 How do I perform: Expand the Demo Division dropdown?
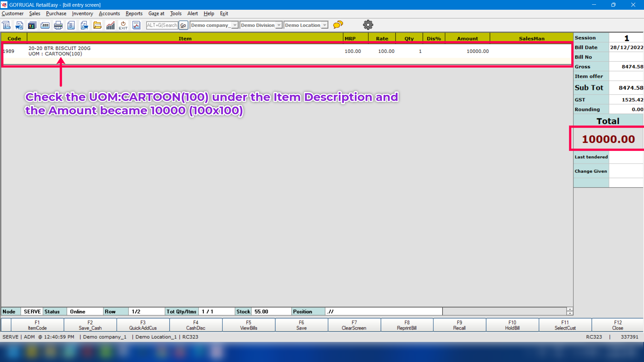(x=279, y=25)
